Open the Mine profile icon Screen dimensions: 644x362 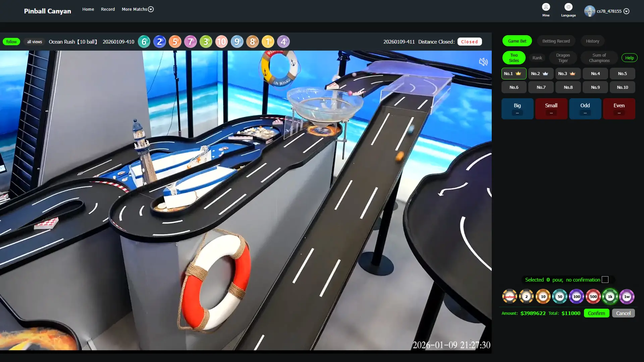pos(546,7)
